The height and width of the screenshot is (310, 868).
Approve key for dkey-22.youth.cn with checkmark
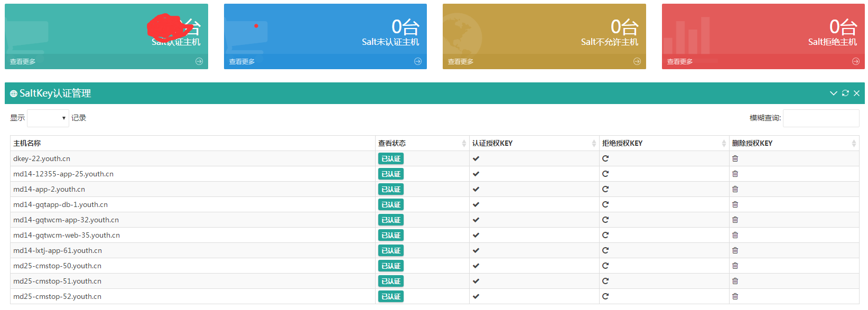pyautogui.click(x=476, y=158)
